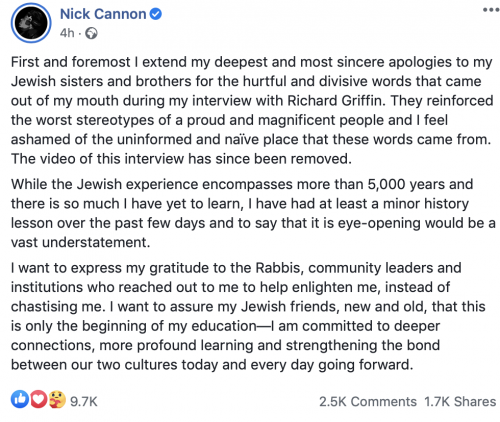Show the 2.5K Comments
500x422 pixels.
coord(368,402)
